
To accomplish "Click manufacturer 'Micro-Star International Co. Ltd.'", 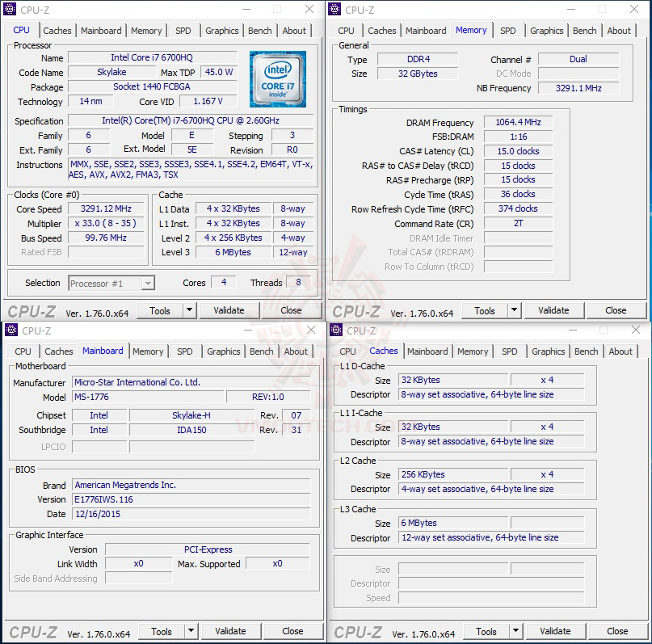I will point(191,382).
